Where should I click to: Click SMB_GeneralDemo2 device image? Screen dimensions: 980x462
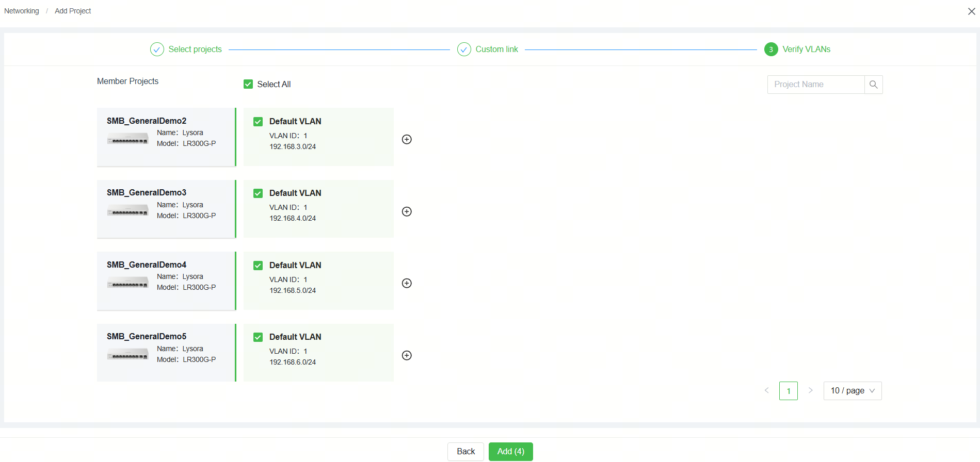127,139
